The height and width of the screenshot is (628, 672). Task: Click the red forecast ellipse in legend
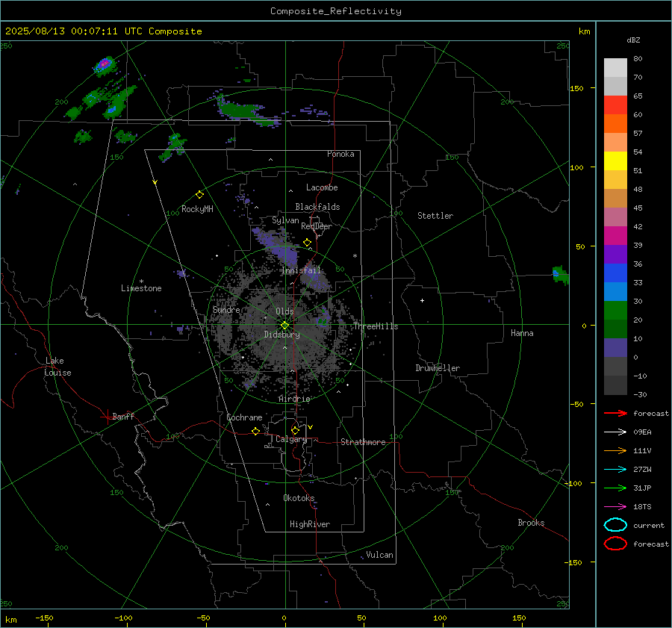(615, 544)
